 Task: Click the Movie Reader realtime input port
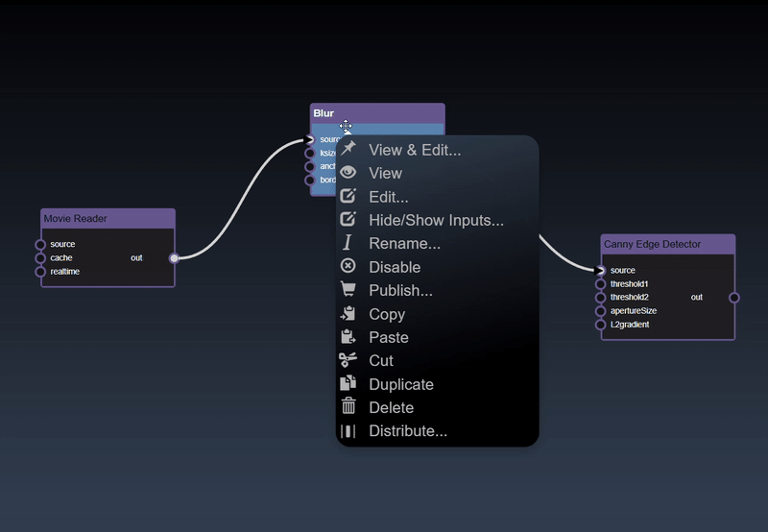(x=40, y=272)
